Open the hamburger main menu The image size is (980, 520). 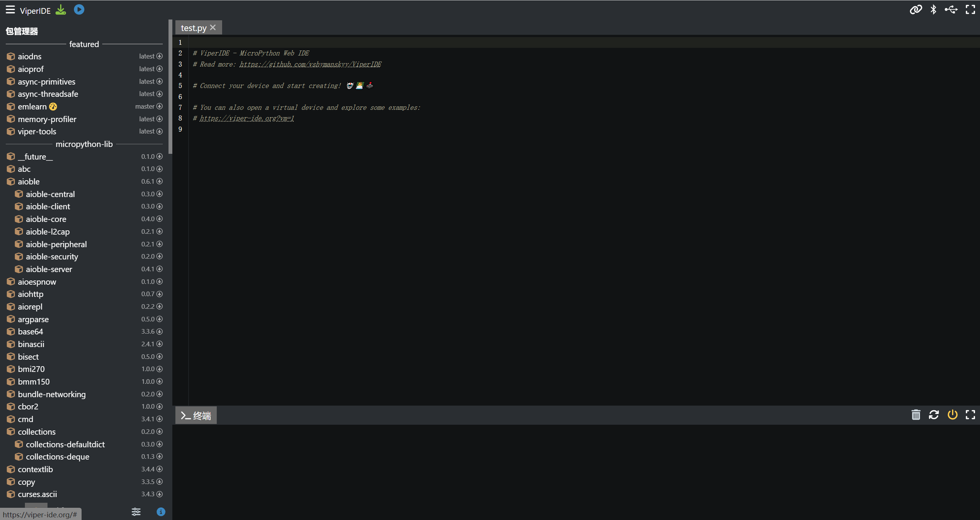pyautogui.click(x=10, y=10)
